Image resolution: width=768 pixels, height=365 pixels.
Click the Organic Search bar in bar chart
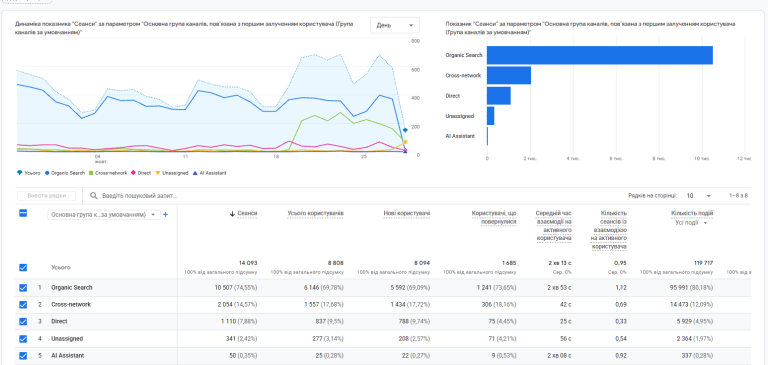[600, 55]
